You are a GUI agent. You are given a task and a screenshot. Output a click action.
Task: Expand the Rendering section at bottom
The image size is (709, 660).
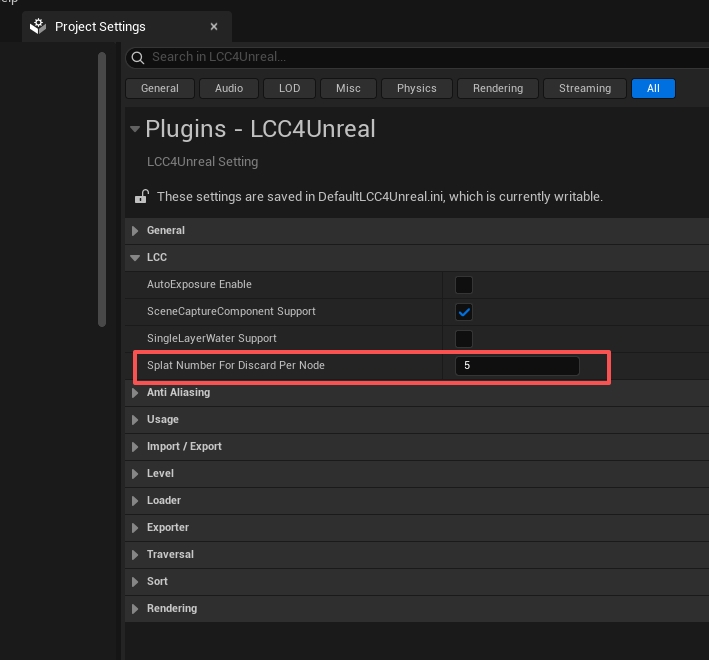(x=135, y=608)
